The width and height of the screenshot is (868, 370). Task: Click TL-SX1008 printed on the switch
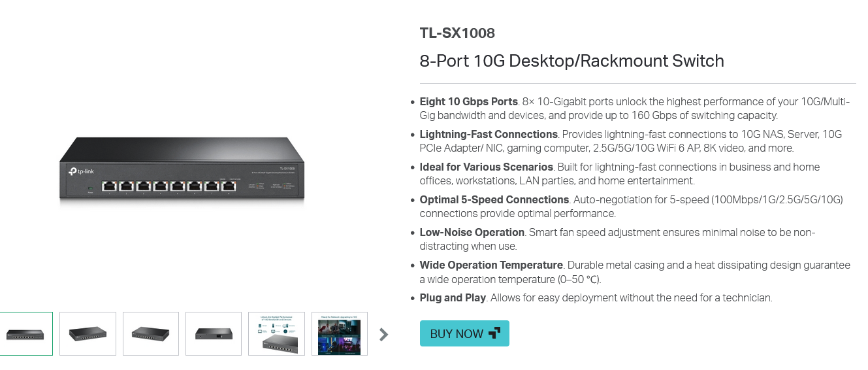pos(287,169)
